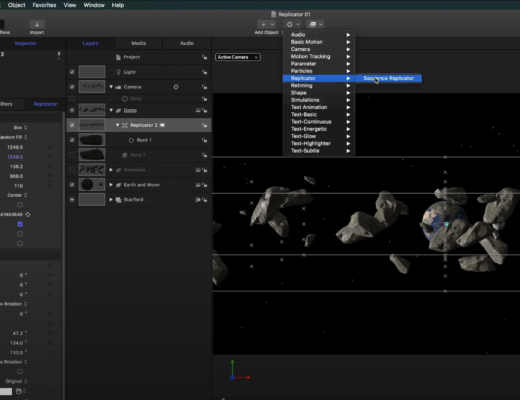Viewport: 520px width, 400px height.
Task: Click the color well swatch in Inspector
Action: coord(6,391)
